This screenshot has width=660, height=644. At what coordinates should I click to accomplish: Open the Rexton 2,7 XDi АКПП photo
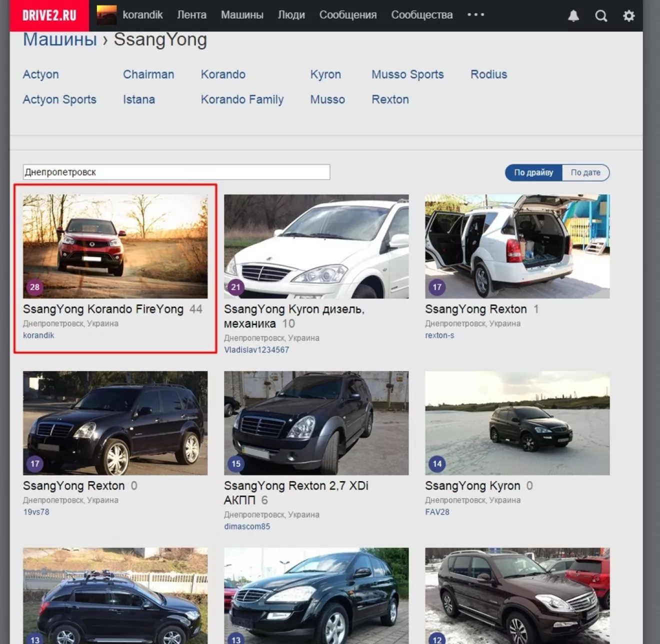point(316,423)
